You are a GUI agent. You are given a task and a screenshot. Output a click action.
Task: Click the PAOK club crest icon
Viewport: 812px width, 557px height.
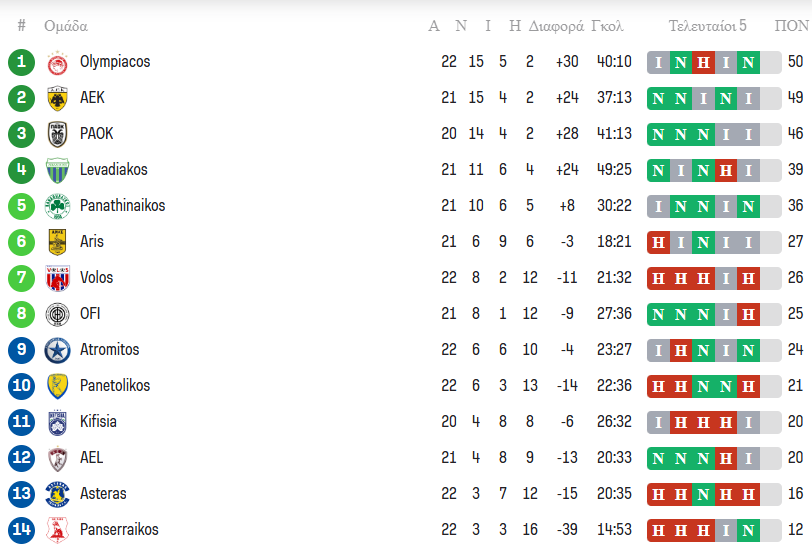click(x=56, y=134)
